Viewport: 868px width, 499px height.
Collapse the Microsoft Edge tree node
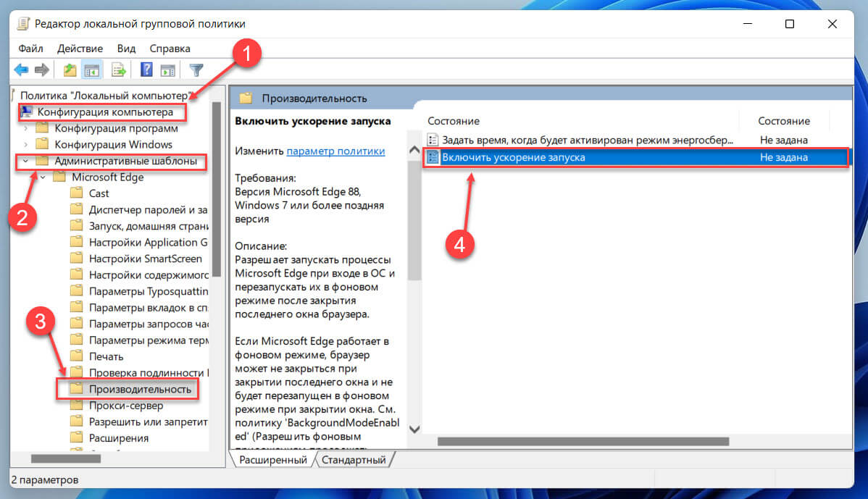[x=43, y=177]
